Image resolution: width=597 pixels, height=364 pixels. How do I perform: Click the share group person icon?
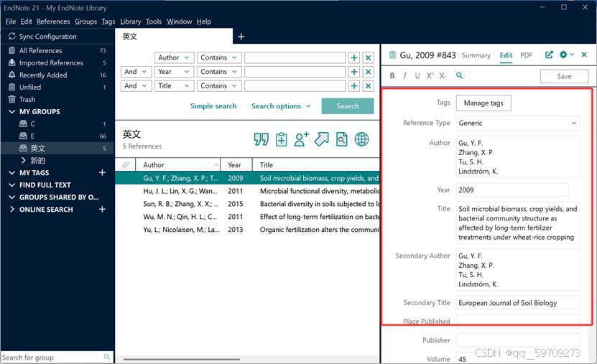(301, 139)
